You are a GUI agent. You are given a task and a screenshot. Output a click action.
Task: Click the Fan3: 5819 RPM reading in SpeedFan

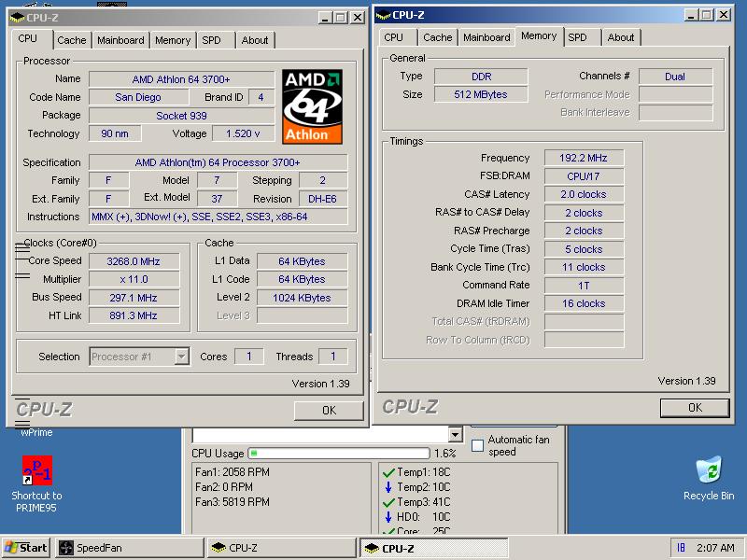pos(233,502)
